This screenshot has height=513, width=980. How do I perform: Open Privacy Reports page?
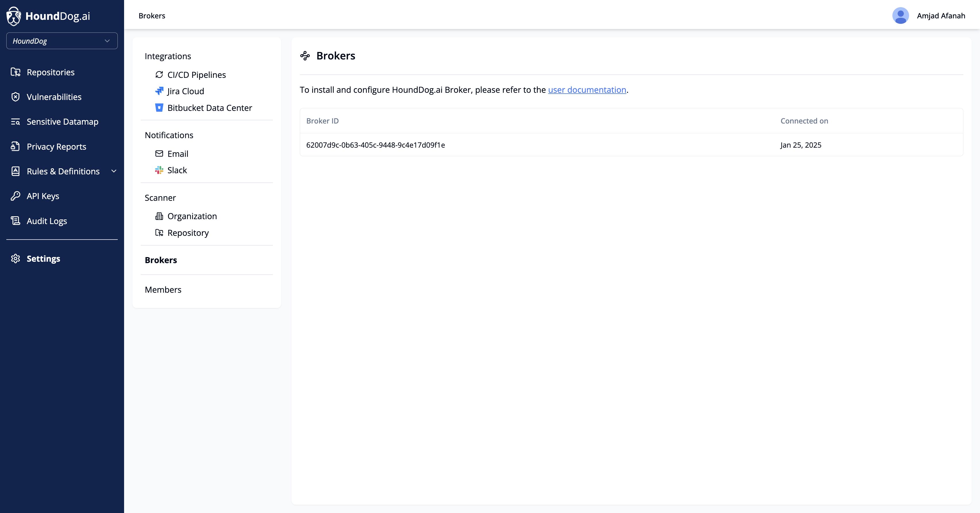[56, 146]
